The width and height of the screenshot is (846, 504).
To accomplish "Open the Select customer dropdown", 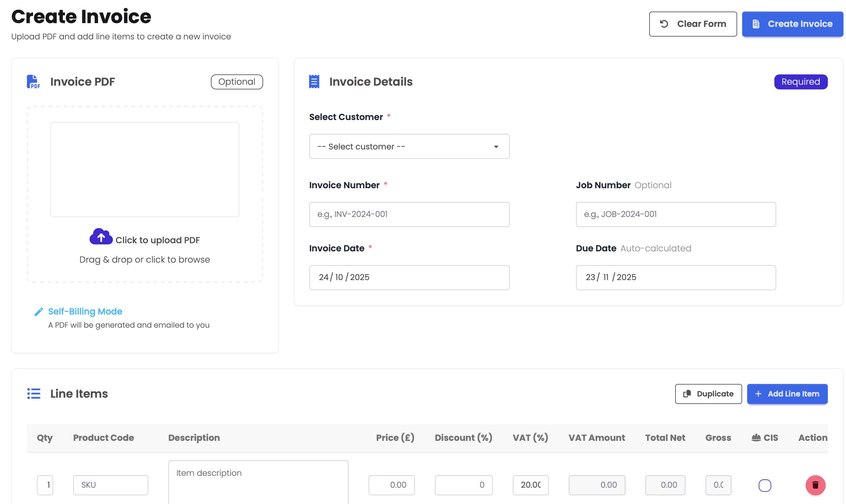I will (409, 146).
